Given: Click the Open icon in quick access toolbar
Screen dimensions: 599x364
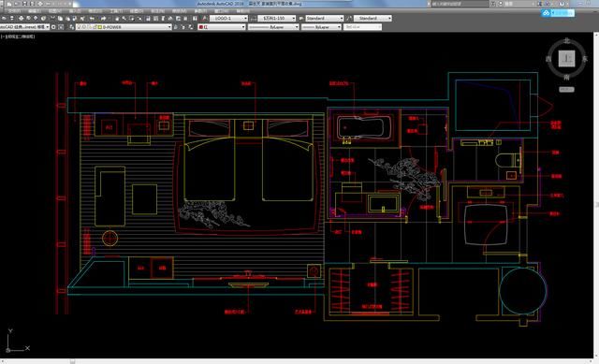Looking at the screenshot, I should pyautogui.click(x=16, y=4).
